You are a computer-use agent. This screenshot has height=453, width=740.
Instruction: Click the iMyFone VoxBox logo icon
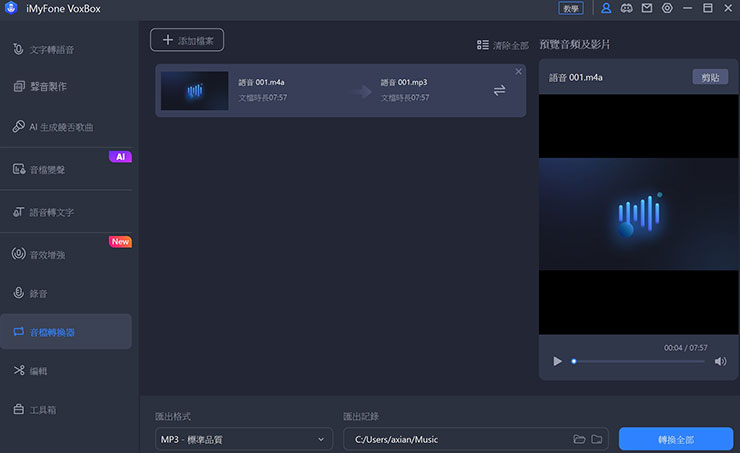click(11, 8)
